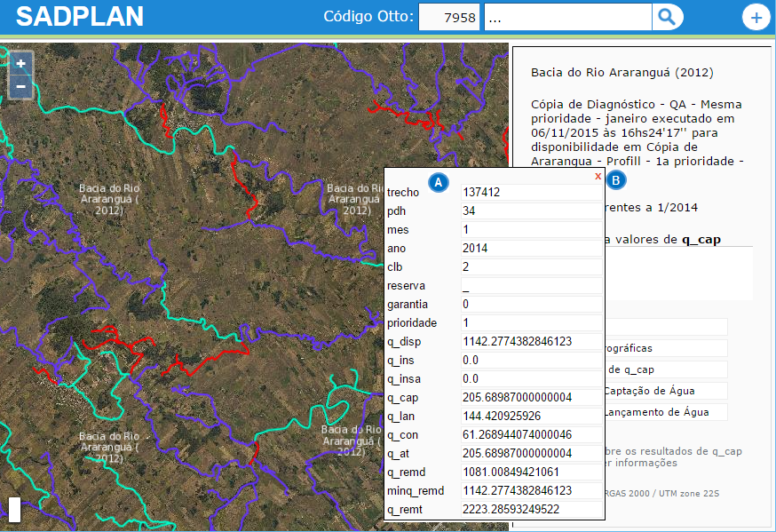Viewport: 776px width, 532px height.
Task: Click the Captação de Água layer entry
Action: (662, 391)
